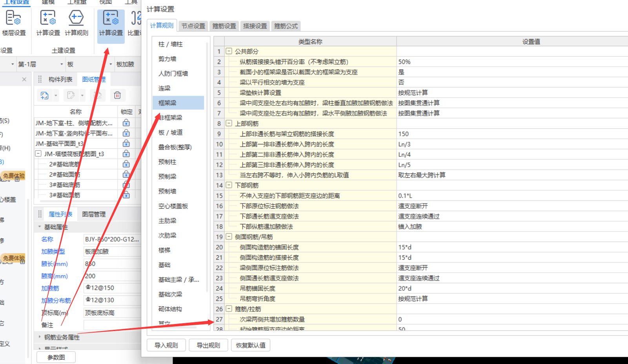Close the drawing panel with X icon

tap(24, 79)
